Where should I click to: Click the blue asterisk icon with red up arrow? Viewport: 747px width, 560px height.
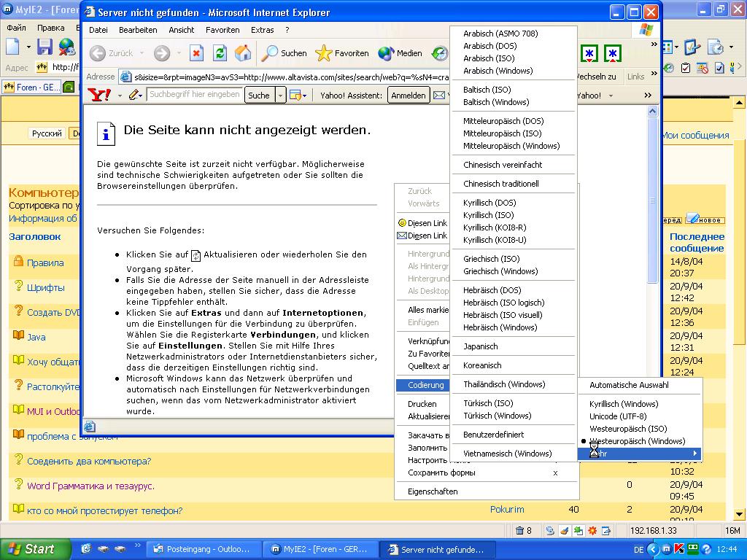tap(612, 53)
